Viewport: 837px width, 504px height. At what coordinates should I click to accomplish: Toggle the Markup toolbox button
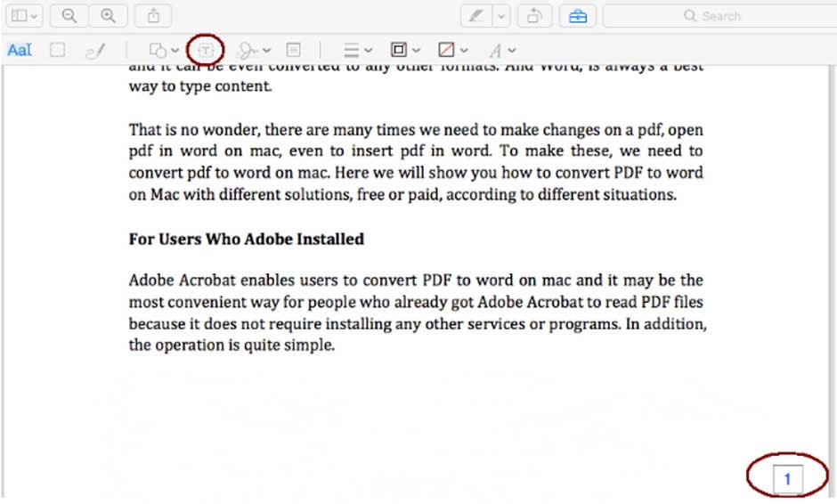point(578,16)
